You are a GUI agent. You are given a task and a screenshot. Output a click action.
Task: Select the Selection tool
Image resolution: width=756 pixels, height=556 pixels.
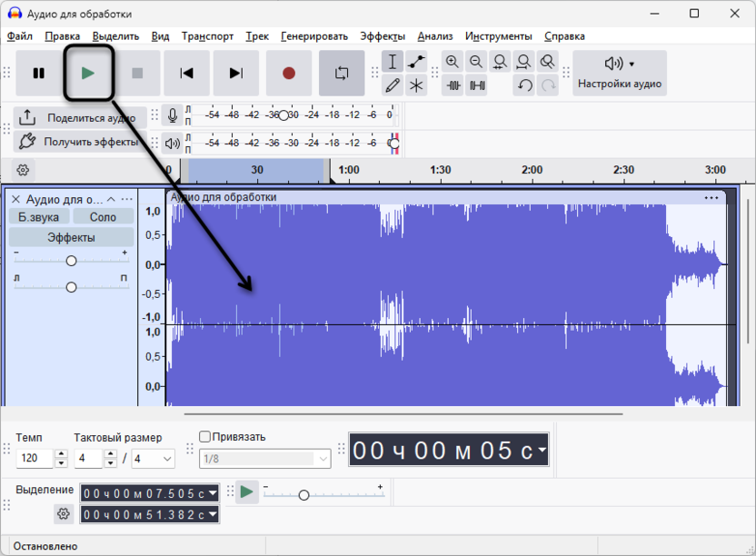[x=393, y=61]
